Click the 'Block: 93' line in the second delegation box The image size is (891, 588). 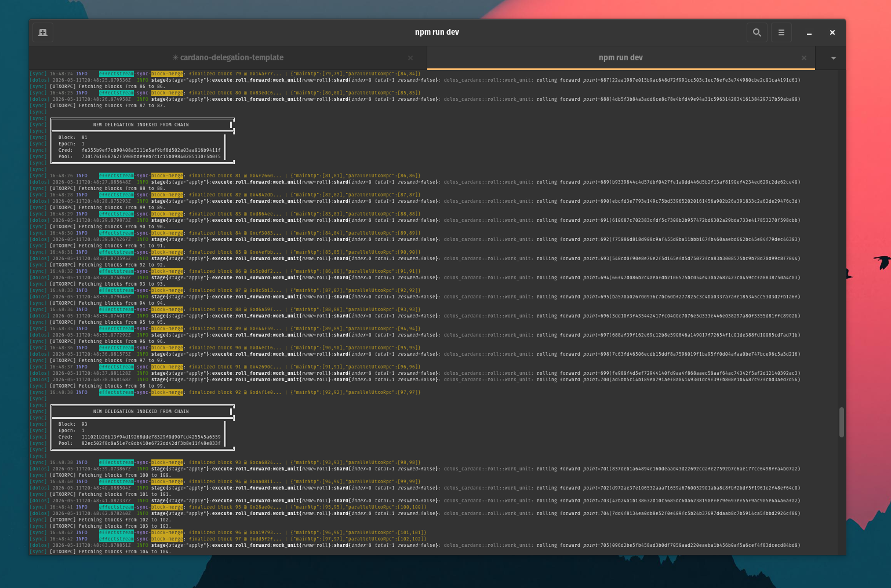coord(73,425)
